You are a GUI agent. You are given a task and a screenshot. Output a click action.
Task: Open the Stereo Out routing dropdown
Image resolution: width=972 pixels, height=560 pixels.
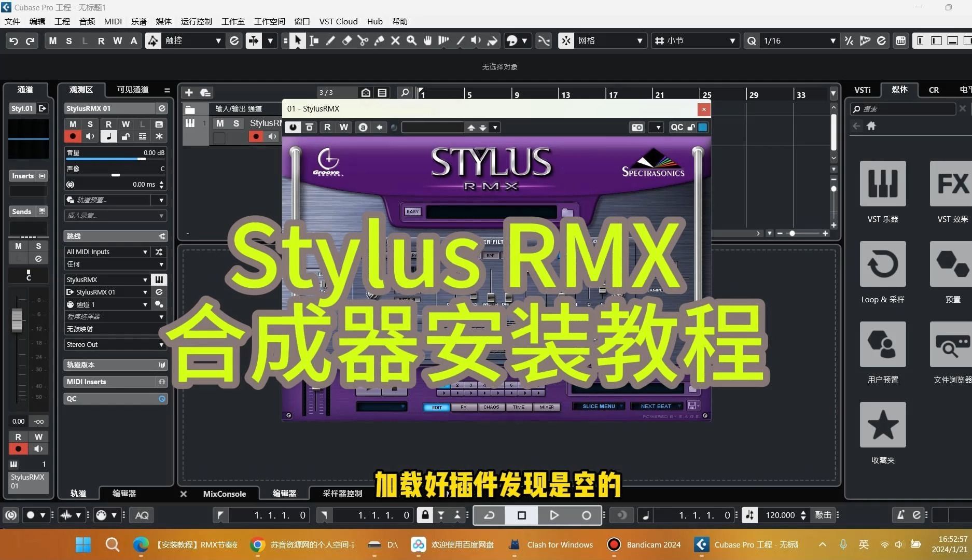(x=115, y=344)
